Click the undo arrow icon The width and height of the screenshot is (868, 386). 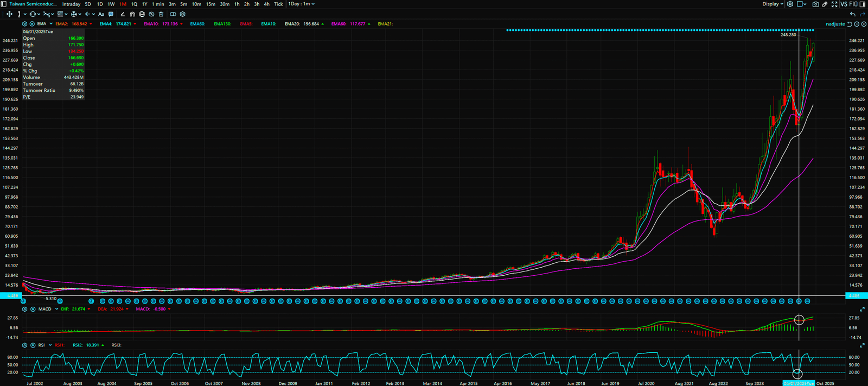(x=853, y=14)
